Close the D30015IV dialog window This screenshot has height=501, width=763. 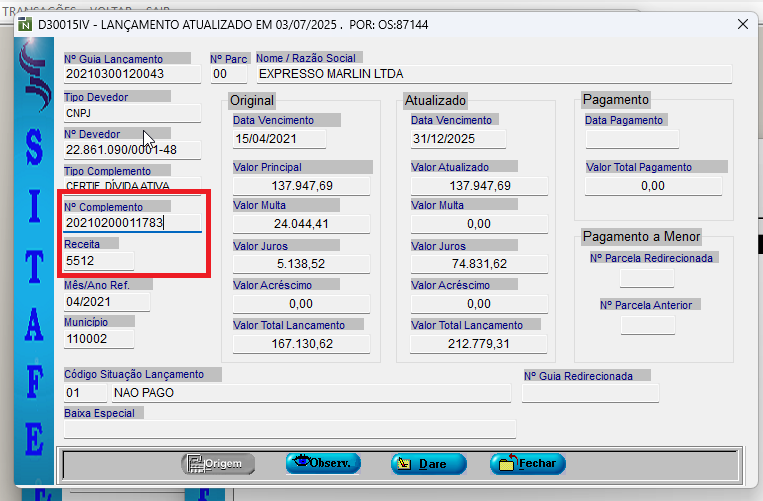[741, 22]
